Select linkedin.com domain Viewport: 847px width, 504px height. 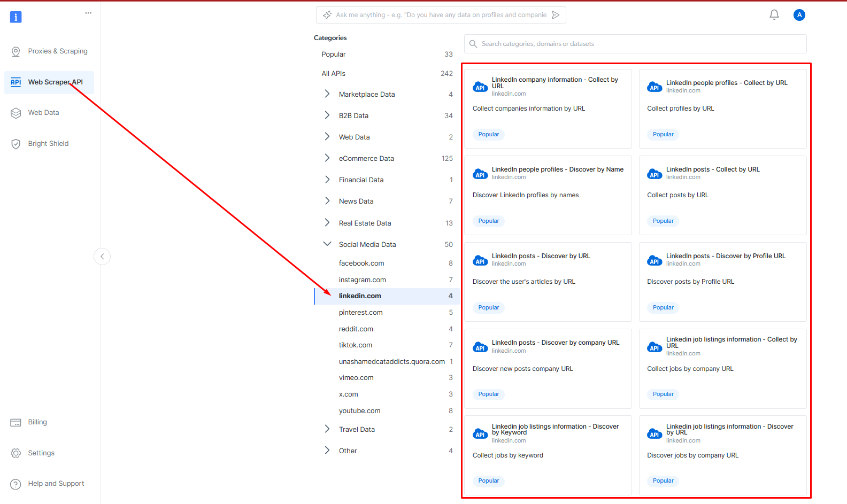(x=387, y=296)
